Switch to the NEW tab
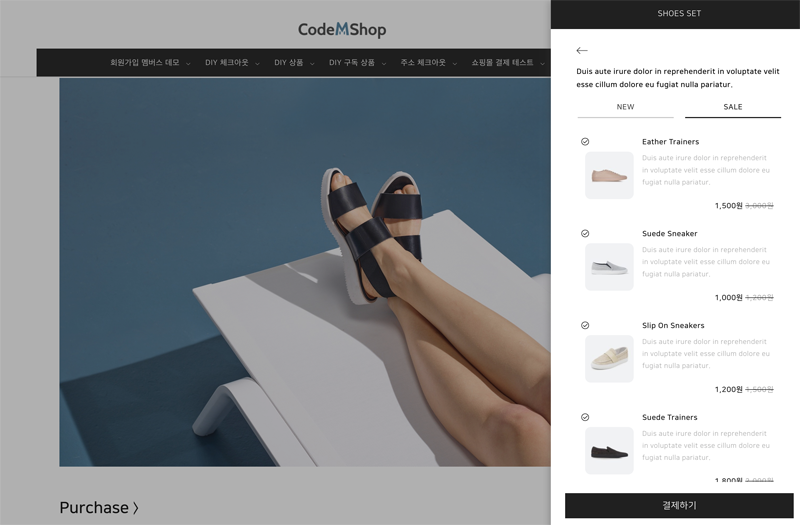Viewport: 800px width, 525px height. [626, 107]
